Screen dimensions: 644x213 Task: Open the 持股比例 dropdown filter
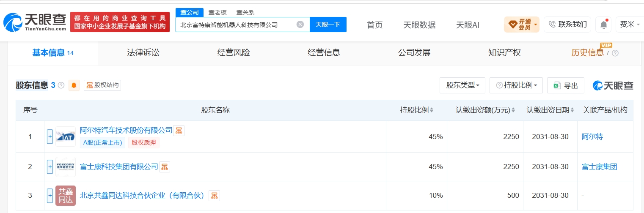(x=516, y=85)
